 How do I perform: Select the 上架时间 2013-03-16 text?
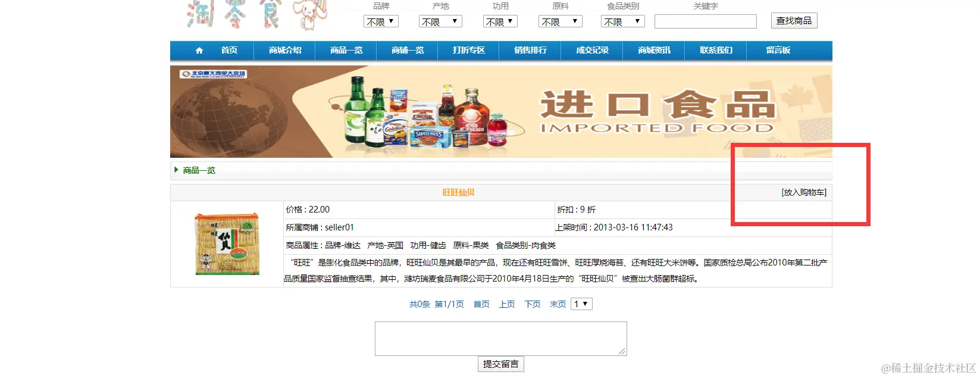(614, 227)
